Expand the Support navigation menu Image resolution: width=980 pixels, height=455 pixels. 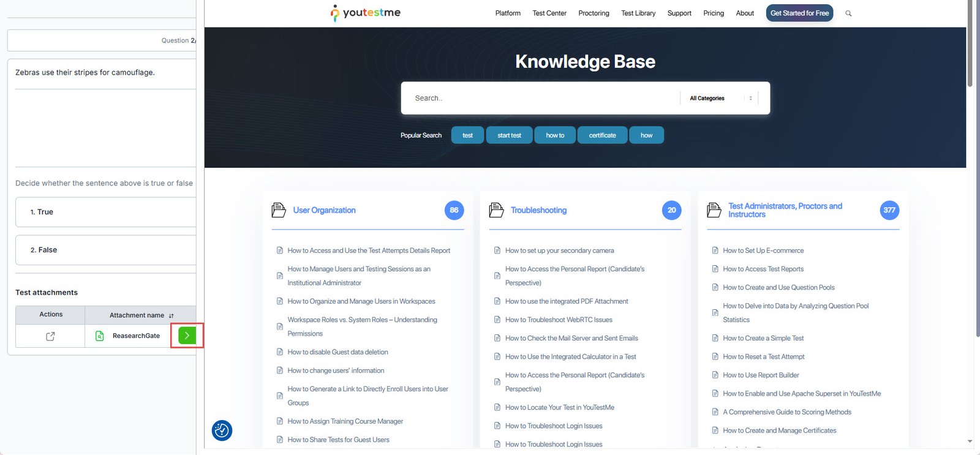tap(679, 13)
